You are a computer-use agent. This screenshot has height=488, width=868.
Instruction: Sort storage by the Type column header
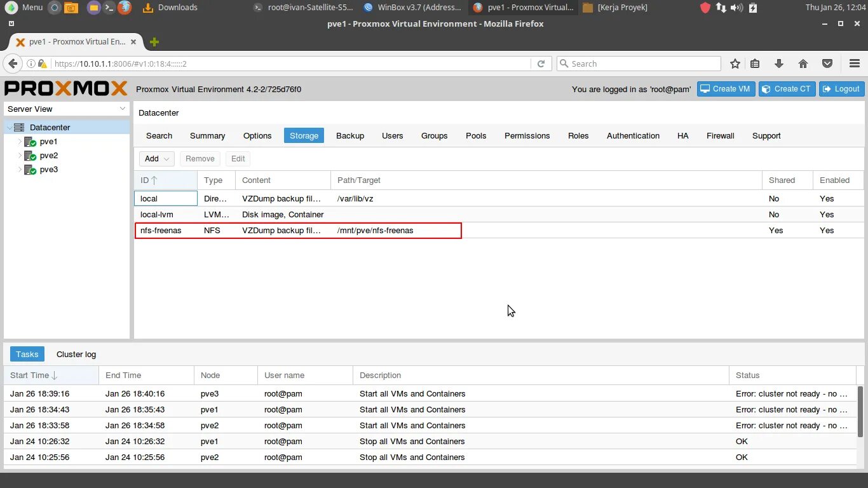click(x=216, y=180)
